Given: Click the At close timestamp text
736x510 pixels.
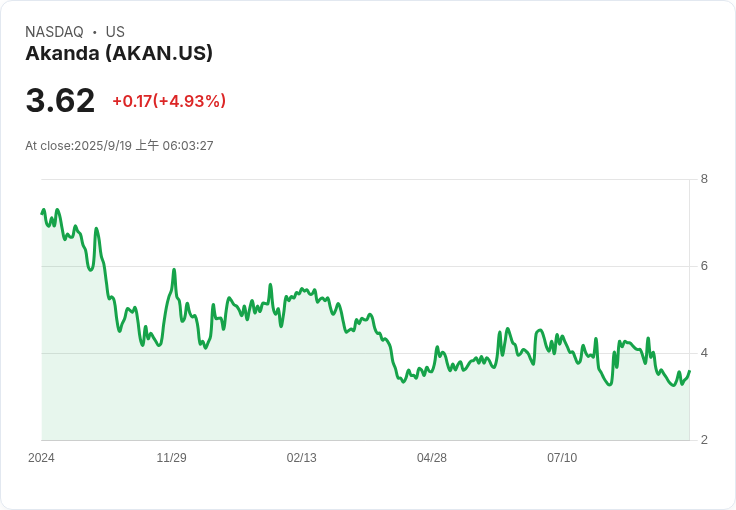Looking at the screenshot, I should tap(119, 146).
